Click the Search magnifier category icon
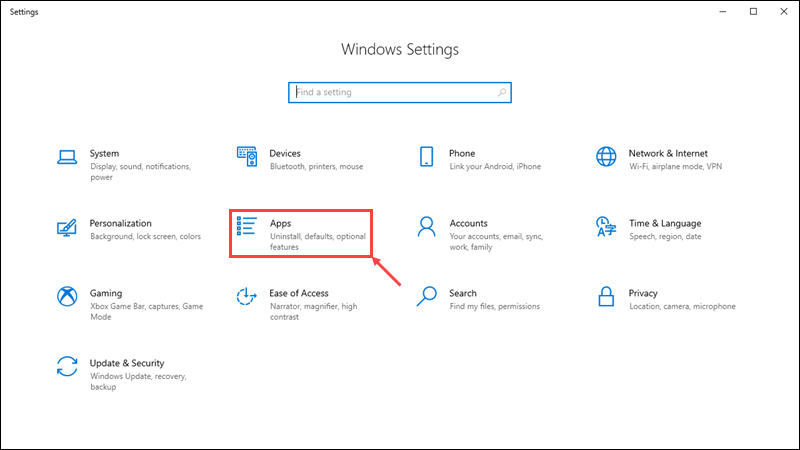 pos(427,296)
